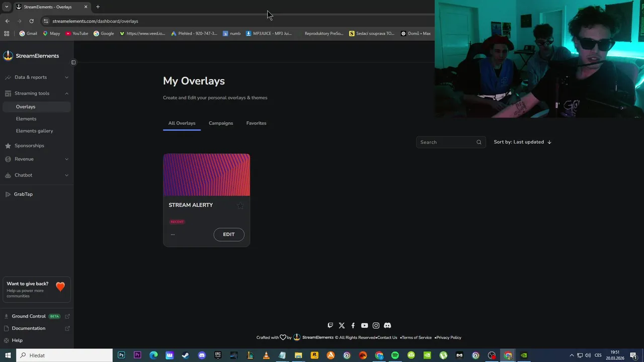644x362 pixels.
Task: Go back in the browser
Action: pos(7,21)
